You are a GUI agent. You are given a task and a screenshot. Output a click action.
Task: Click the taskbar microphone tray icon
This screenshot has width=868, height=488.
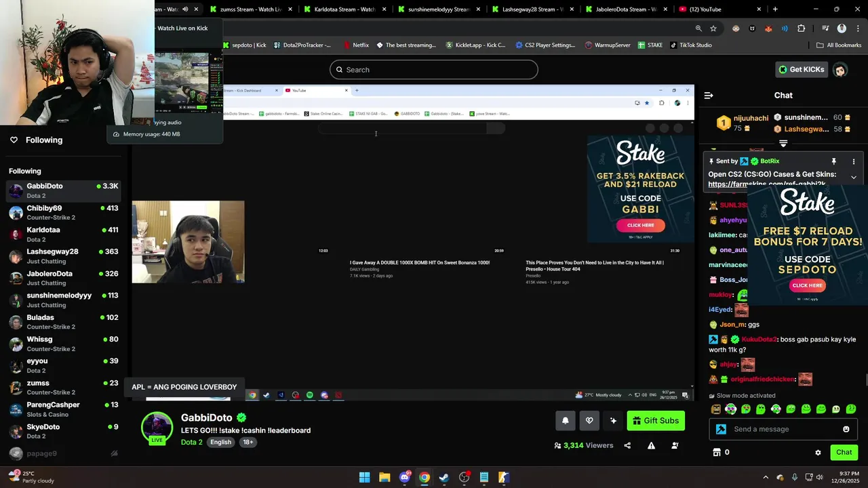(794, 477)
